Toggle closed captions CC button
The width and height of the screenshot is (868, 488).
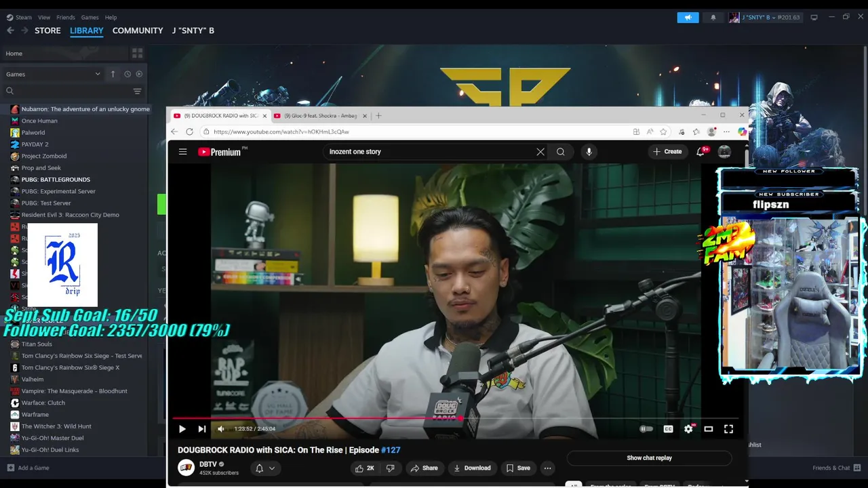[x=668, y=429]
